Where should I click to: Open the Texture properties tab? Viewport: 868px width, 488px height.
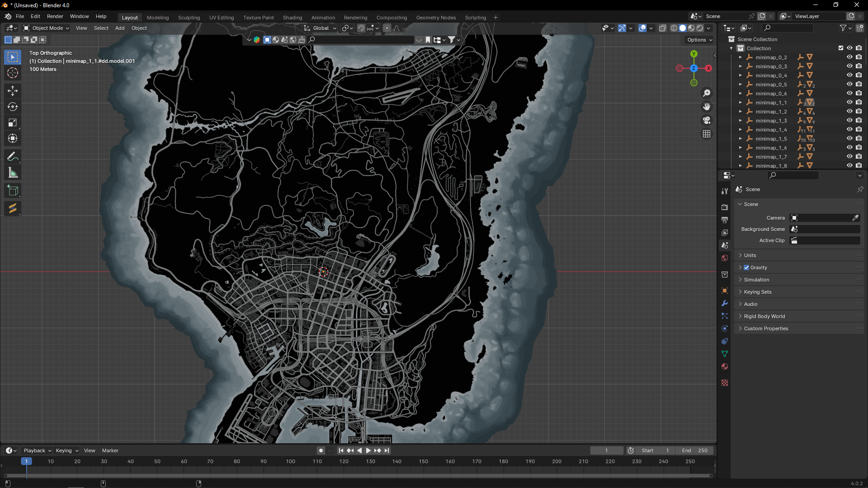725,383
